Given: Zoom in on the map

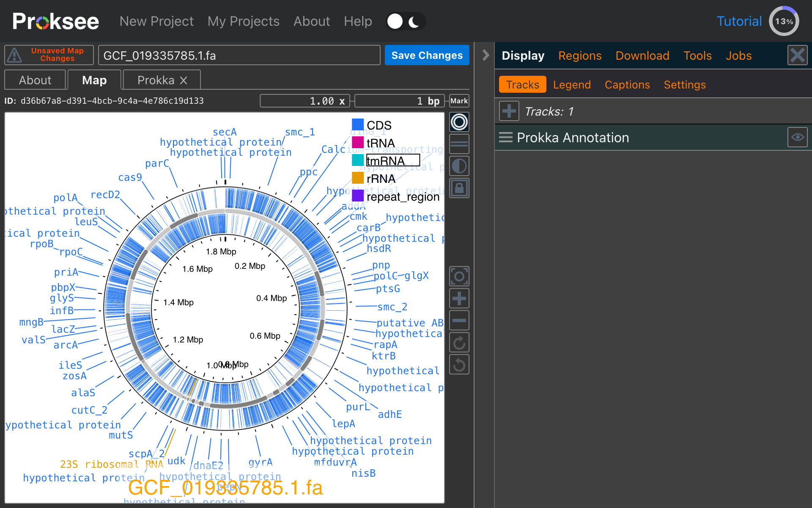Looking at the screenshot, I should 459,299.
